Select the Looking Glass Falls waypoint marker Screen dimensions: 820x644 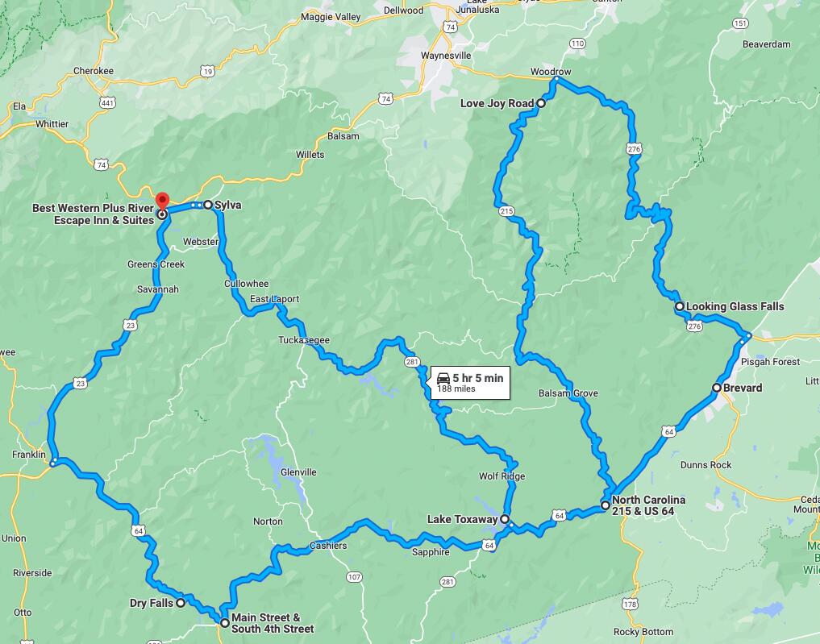pyautogui.click(x=680, y=306)
